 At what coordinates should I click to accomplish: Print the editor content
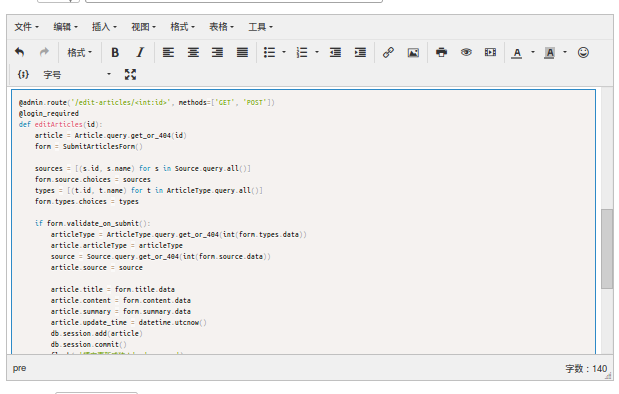pos(441,52)
